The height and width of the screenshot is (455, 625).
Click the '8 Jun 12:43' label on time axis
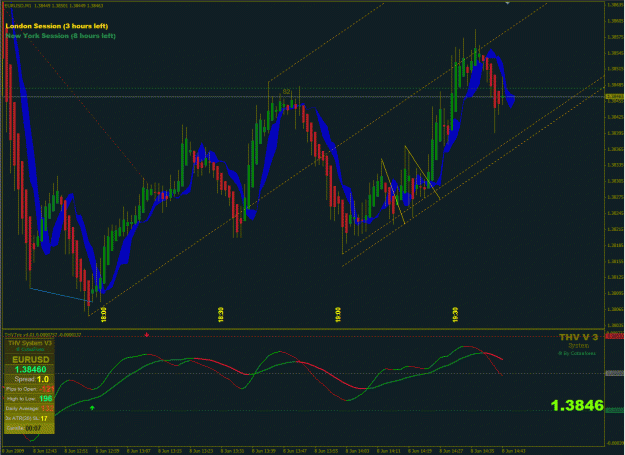point(45,451)
